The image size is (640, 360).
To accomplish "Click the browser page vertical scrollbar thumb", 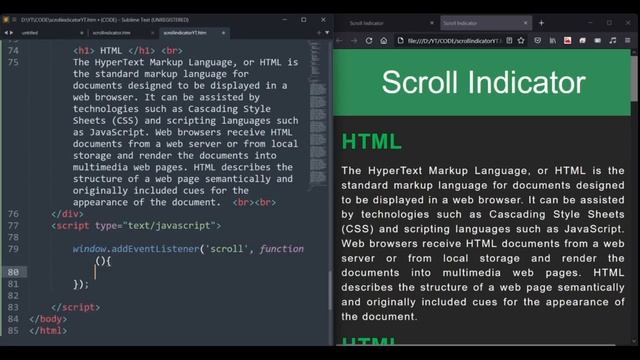I will [633, 78].
